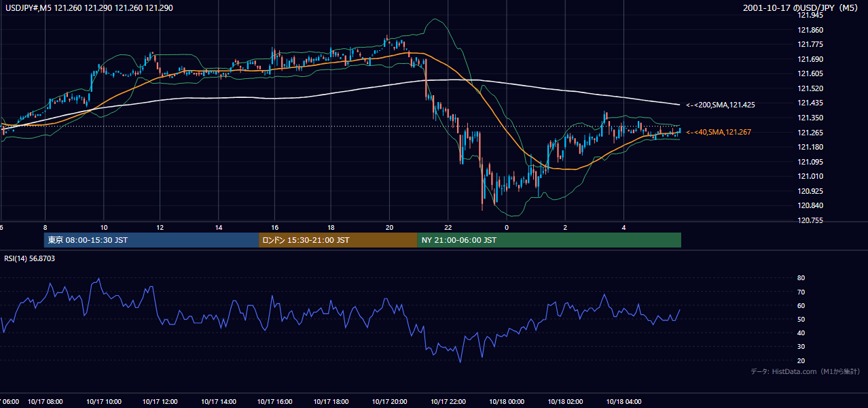Click price axis label 121.775

(811, 44)
